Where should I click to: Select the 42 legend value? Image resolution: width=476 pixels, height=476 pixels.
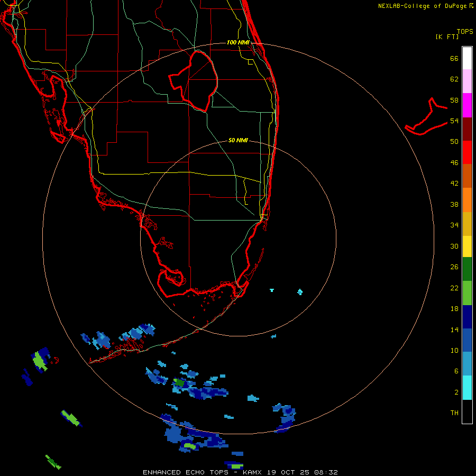click(454, 184)
